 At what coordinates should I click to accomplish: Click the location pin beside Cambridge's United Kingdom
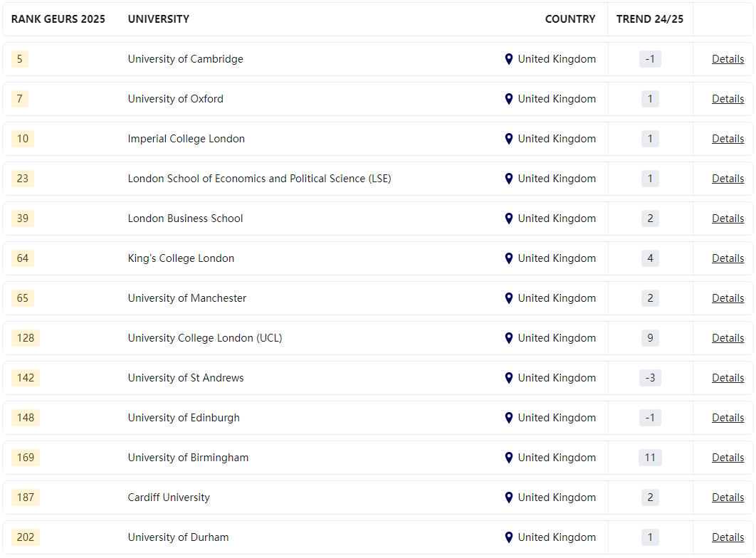(509, 59)
